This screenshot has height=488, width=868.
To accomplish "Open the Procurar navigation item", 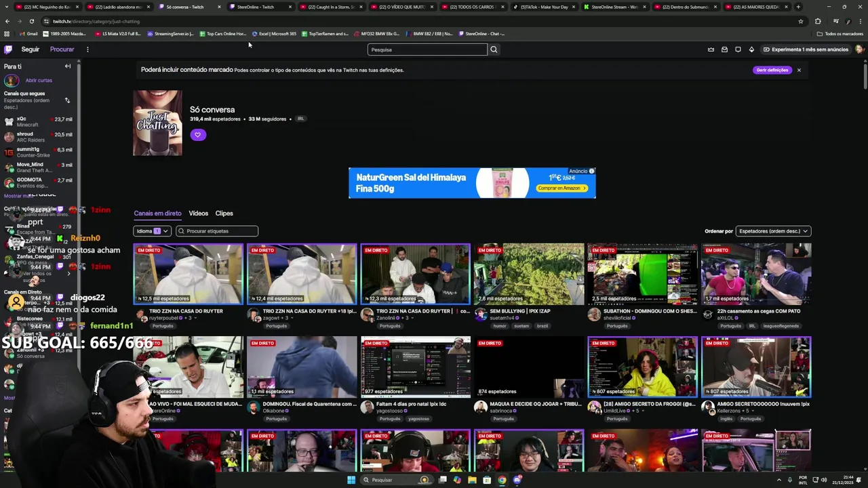I will [x=62, y=49].
